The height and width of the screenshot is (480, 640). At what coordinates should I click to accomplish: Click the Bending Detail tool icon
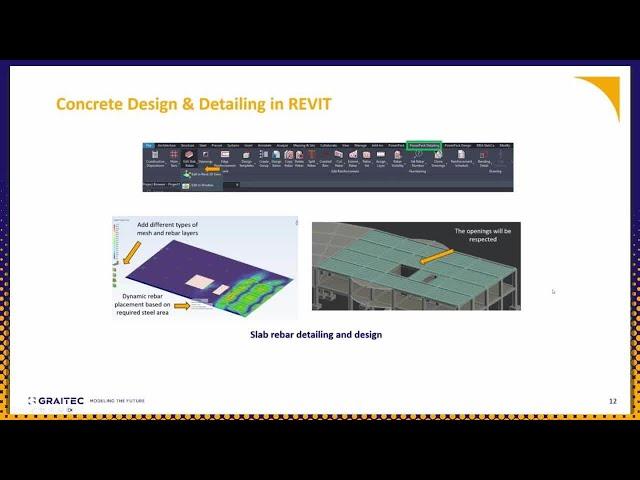pos(484,155)
